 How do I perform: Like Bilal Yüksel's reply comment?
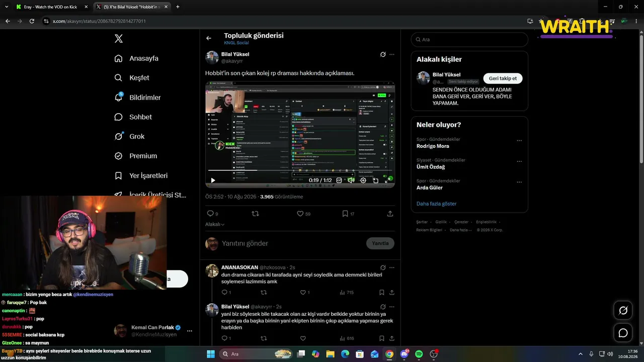(303, 338)
